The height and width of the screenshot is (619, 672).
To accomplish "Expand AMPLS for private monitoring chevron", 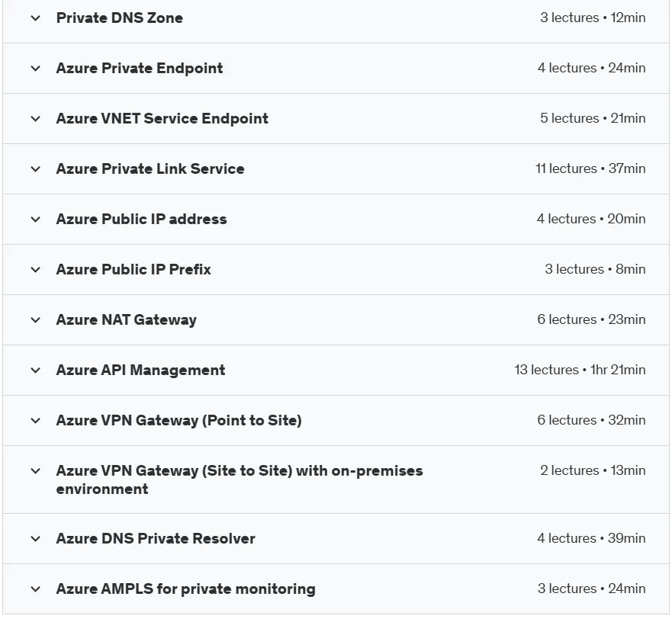I will 36,589.
